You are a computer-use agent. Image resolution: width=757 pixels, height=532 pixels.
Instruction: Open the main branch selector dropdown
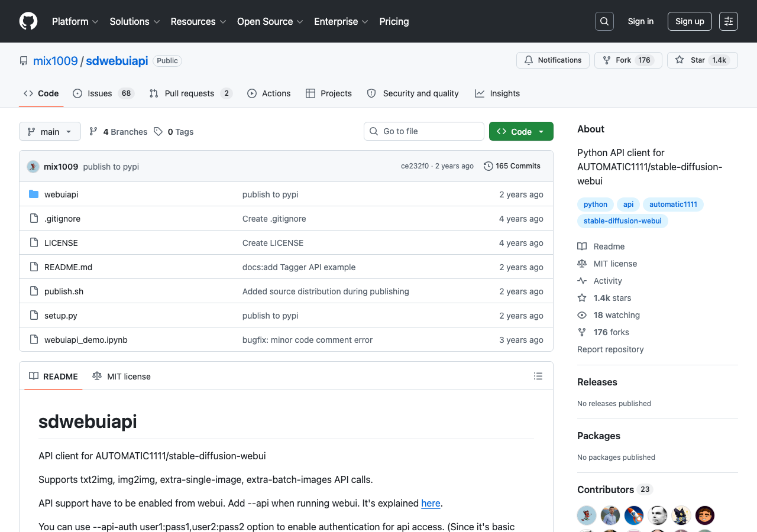point(50,131)
